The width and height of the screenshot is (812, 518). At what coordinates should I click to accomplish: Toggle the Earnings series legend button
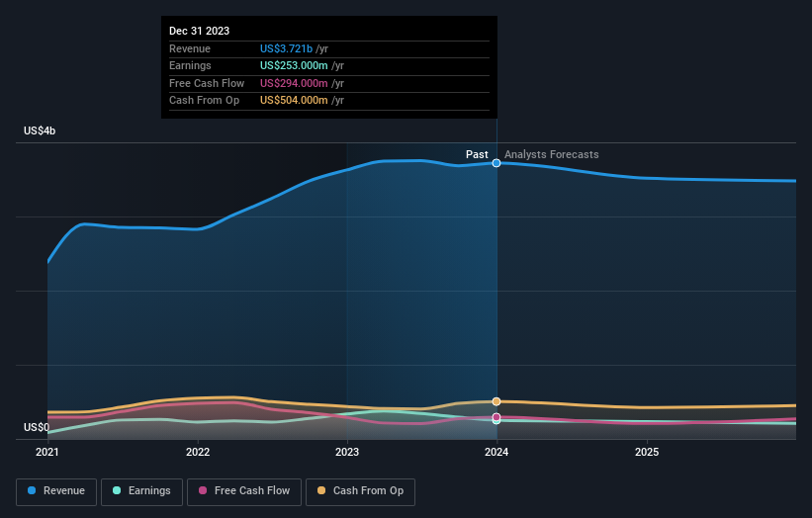(x=141, y=491)
